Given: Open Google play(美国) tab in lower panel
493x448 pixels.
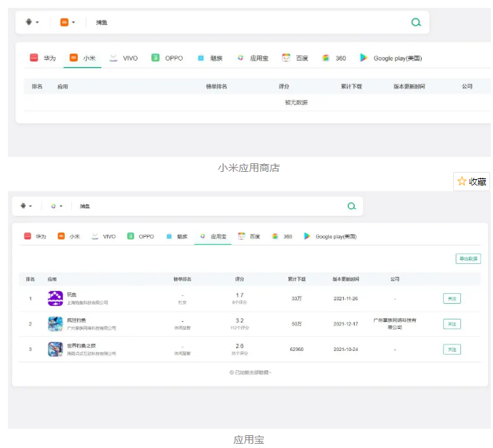Looking at the screenshot, I should pos(330,236).
